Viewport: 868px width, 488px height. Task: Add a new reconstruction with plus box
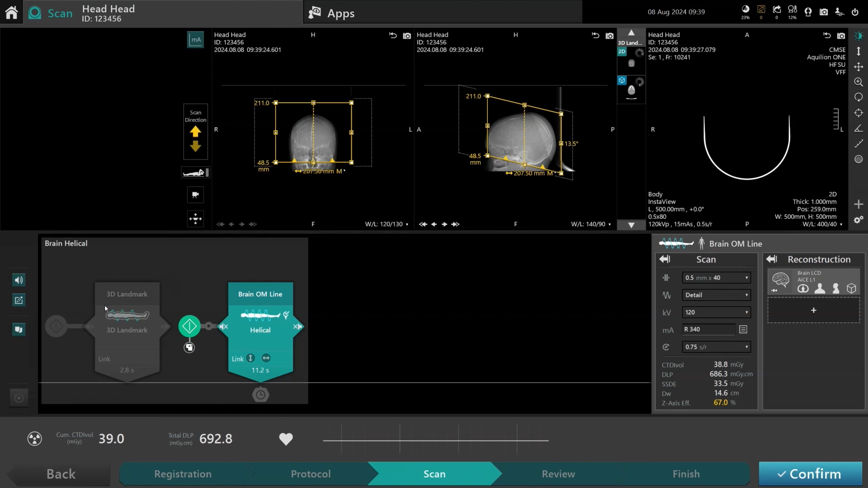coord(813,311)
